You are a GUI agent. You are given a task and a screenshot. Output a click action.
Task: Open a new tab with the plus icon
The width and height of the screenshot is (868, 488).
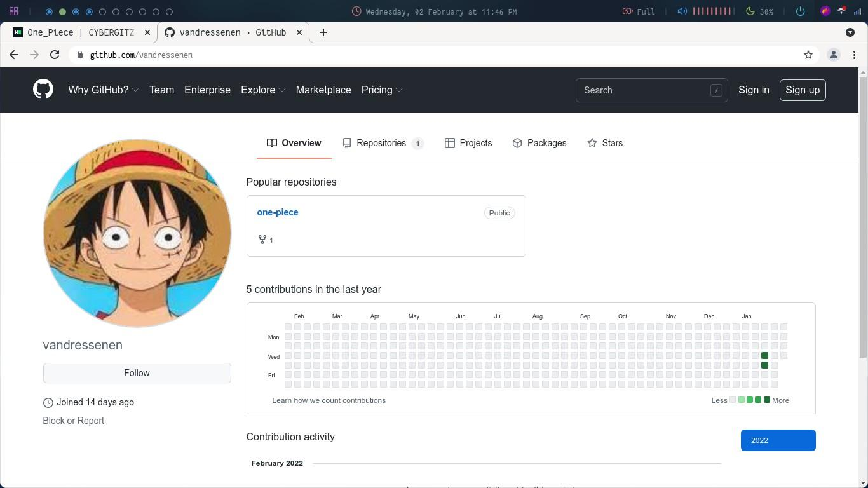[x=323, y=32]
